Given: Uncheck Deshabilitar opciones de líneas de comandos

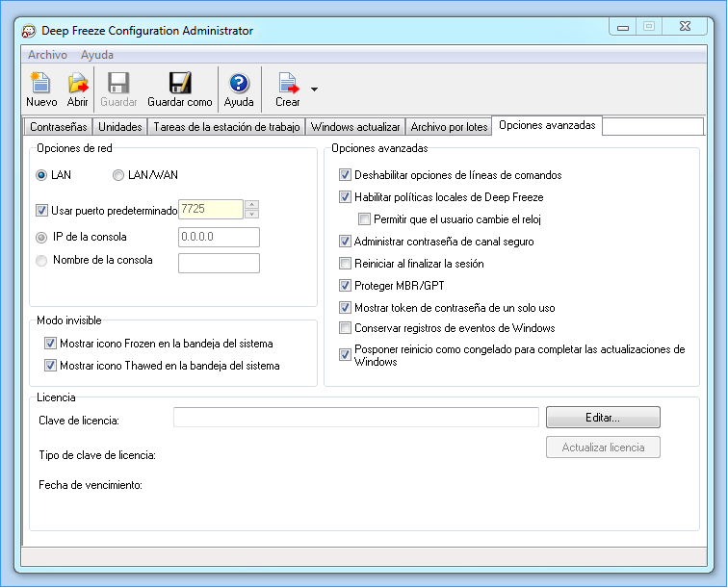Looking at the screenshot, I should pos(345,175).
